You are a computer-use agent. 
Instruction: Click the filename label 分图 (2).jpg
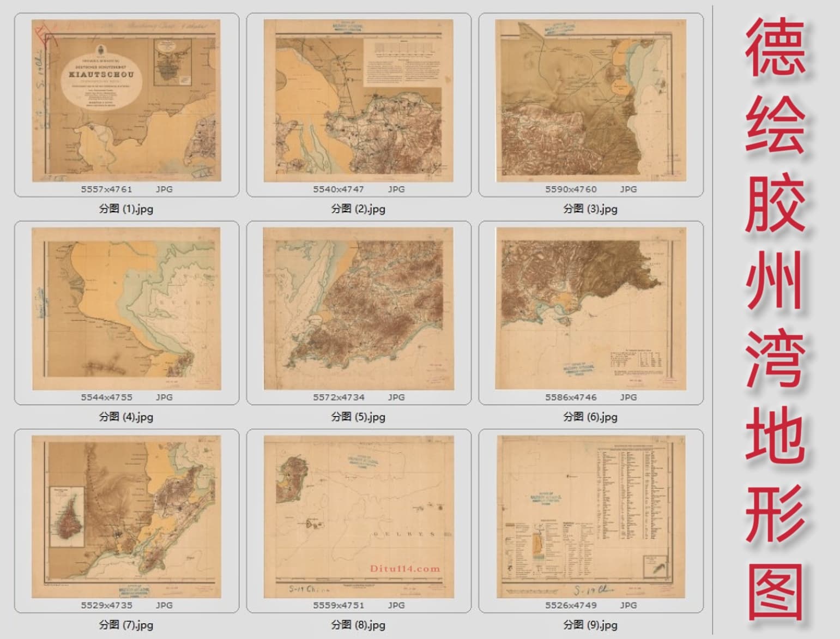tap(358, 209)
